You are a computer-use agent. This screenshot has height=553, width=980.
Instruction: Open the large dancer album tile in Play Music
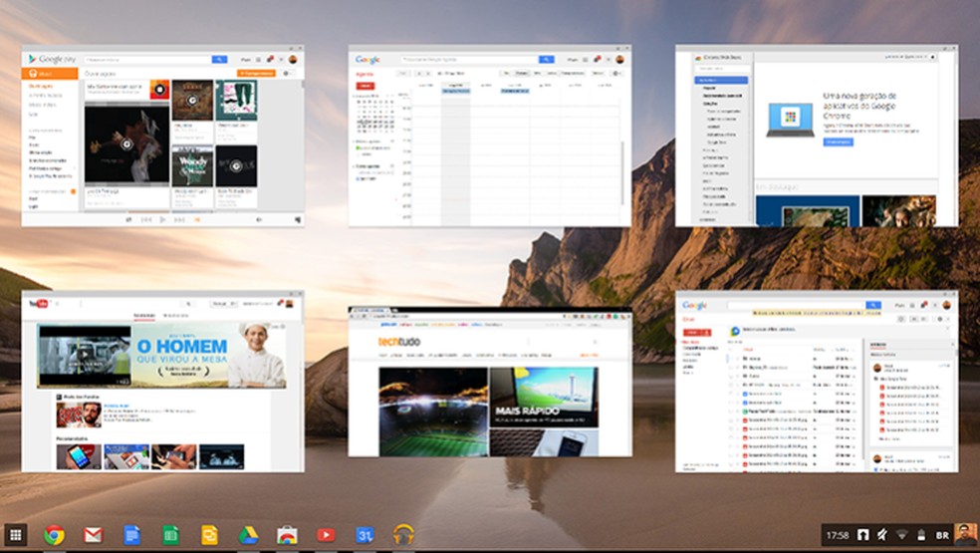coord(126,144)
